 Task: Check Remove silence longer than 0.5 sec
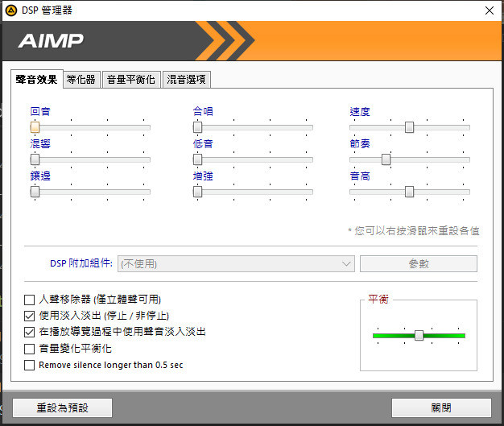coord(29,366)
